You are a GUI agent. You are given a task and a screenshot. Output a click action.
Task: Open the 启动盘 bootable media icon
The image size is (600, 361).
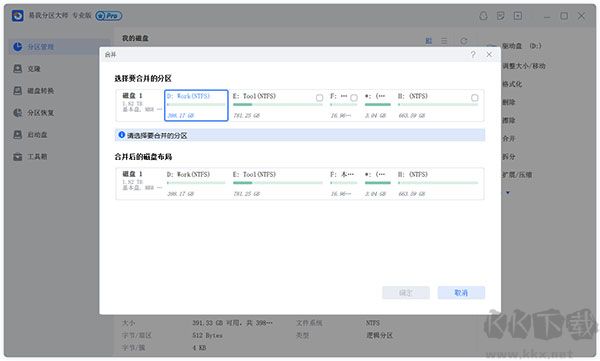[x=18, y=135]
